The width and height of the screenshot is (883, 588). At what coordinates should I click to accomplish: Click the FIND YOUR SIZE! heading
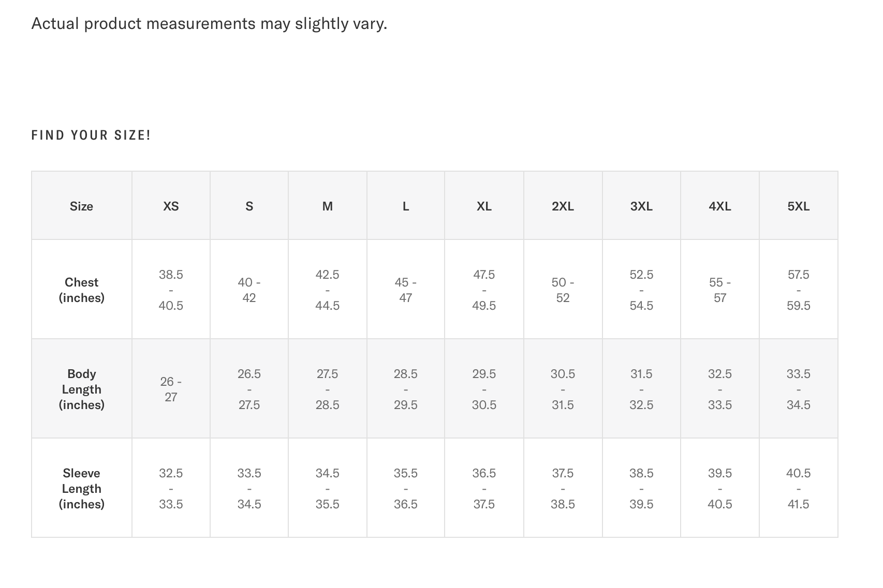pos(91,135)
